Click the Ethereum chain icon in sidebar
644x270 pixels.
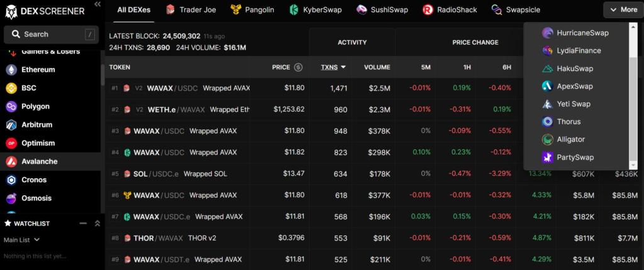(x=11, y=70)
